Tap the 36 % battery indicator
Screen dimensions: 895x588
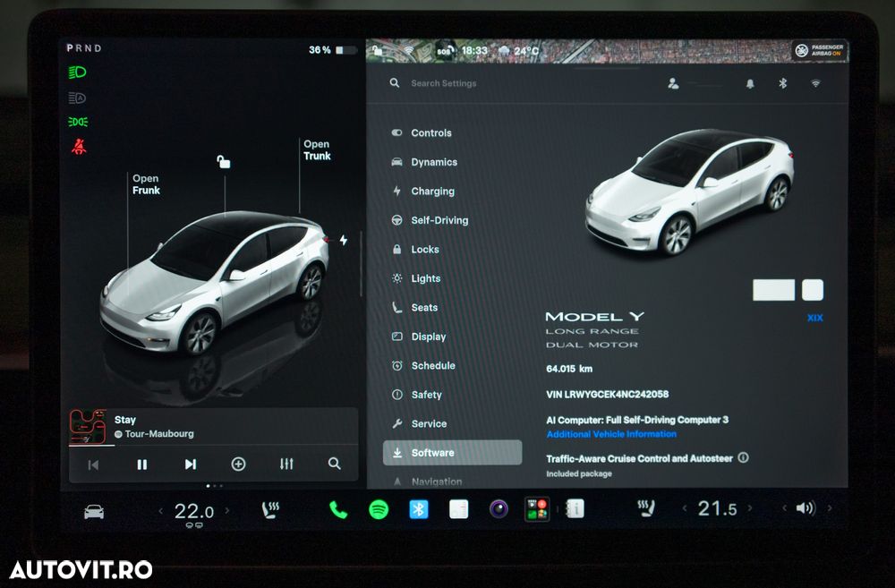click(x=332, y=50)
